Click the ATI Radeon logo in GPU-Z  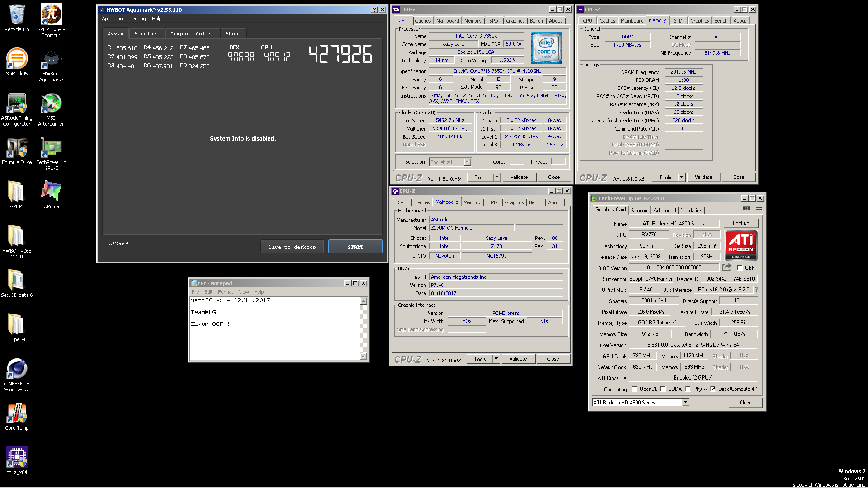pyautogui.click(x=741, y=245)
